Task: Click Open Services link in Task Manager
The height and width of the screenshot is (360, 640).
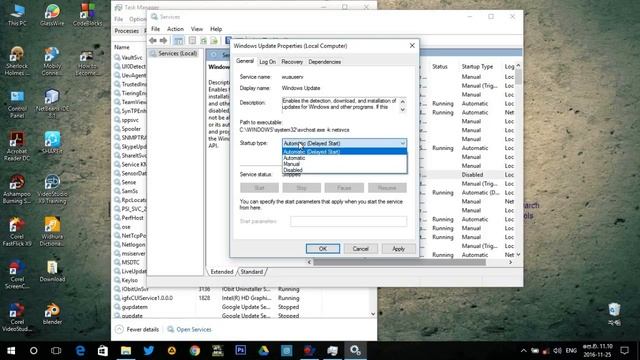Action: [193, 329]
